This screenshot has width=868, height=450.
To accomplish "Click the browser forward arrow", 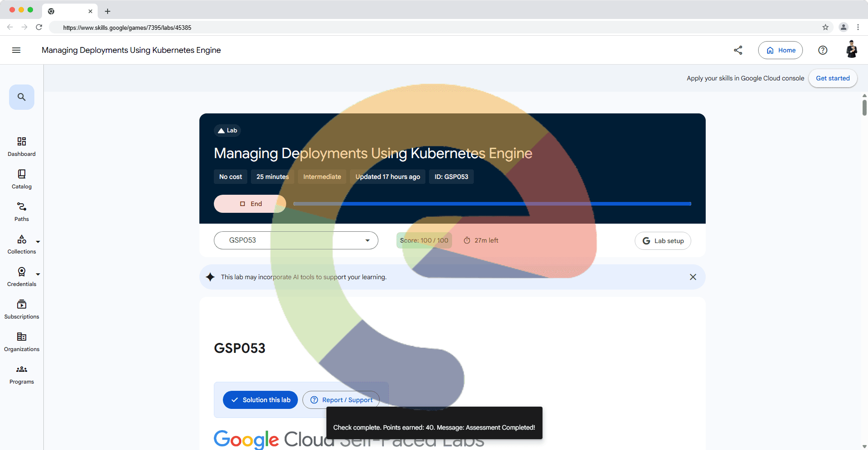I will pyautogui.click(x=24, y=28).
